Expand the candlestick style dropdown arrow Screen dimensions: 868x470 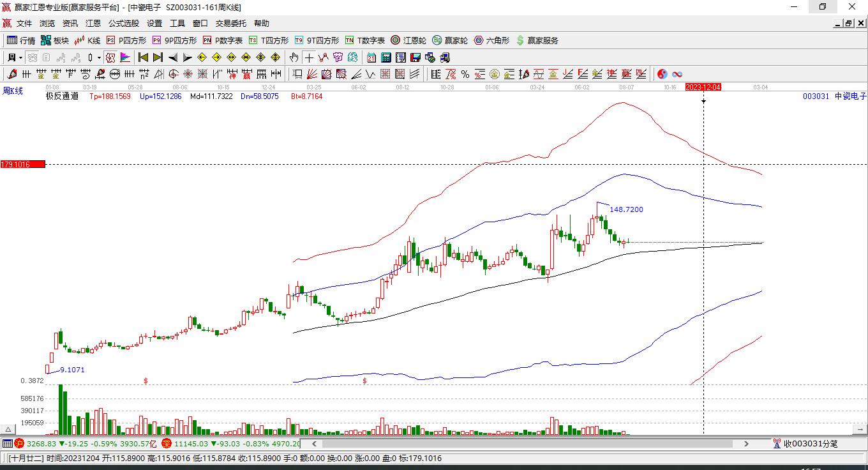pos(99,57)
